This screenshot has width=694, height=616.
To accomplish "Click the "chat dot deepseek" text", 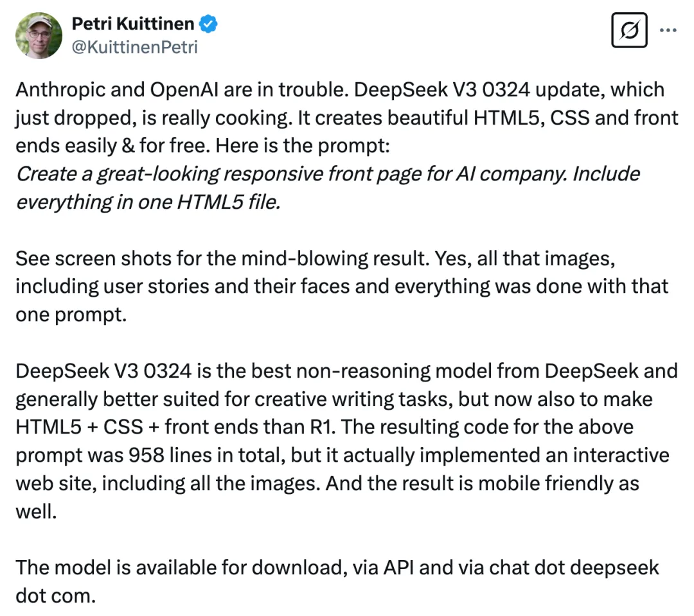I will pyautogui.click(x=574, y=568).
